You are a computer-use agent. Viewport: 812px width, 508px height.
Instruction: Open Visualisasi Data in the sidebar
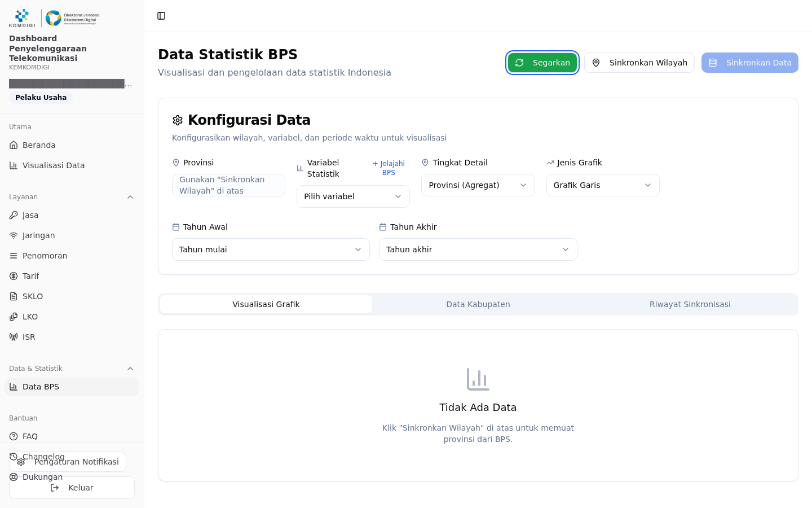(72, 165)
